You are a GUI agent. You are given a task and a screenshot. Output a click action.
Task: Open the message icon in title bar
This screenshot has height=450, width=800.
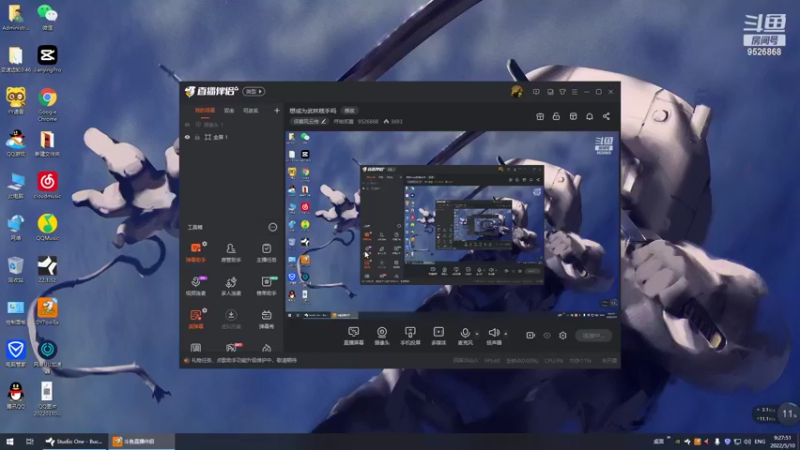coord(536,92)
